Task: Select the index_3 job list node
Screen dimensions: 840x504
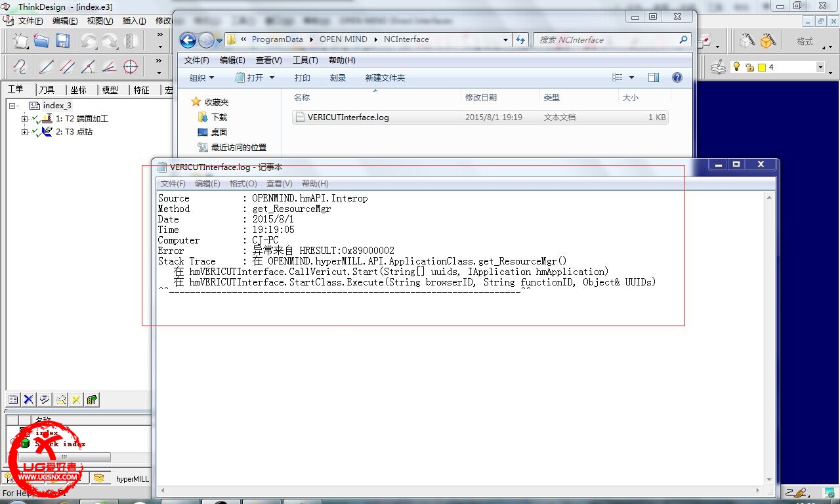Action: pyautogui.click(x=57, y=106)
